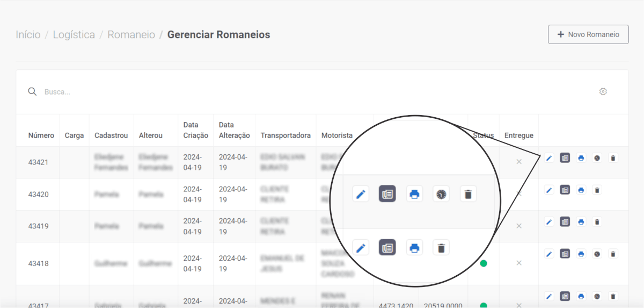Select the number cell 43419

tap(39, 226)
